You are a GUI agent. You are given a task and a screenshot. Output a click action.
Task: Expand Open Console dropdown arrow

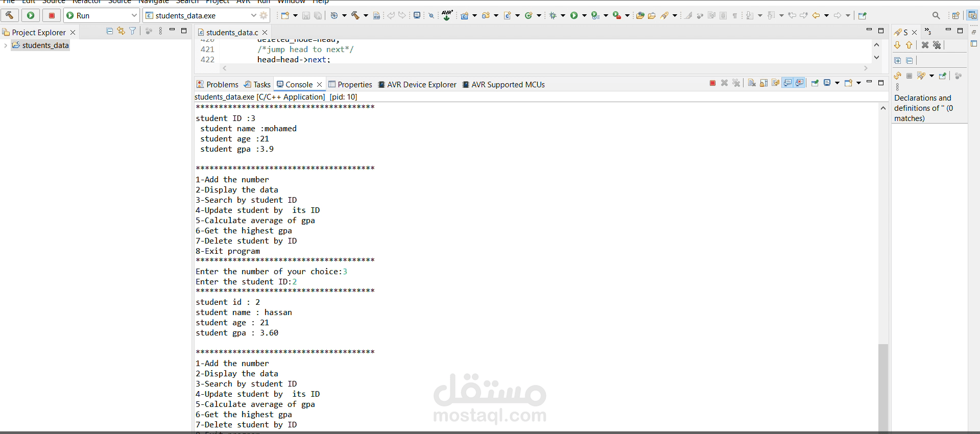[858, 83]
